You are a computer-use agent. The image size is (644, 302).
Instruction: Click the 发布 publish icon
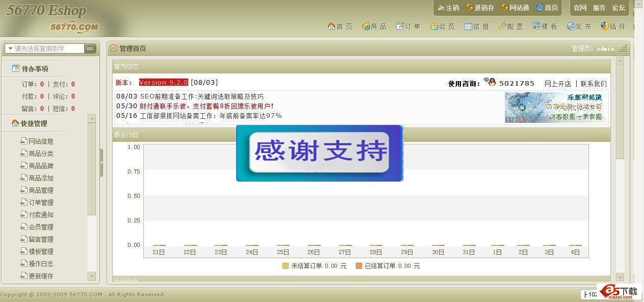(571, 26)
